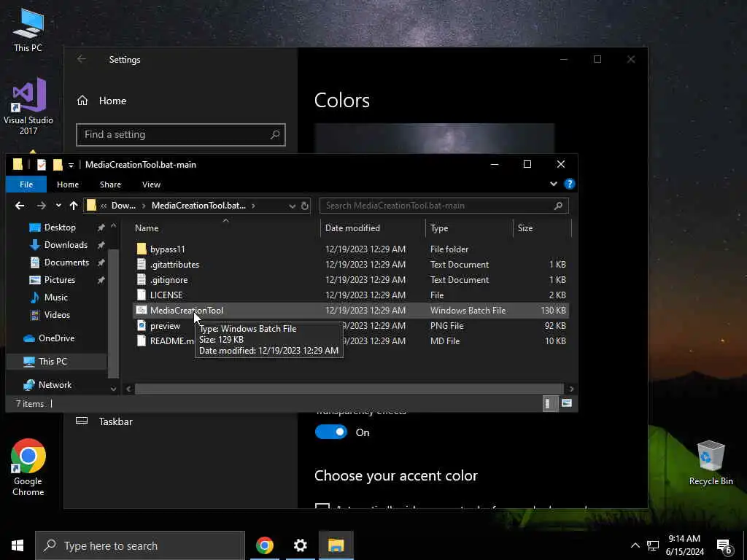Click the taskbar clock and date

[684, 545]
